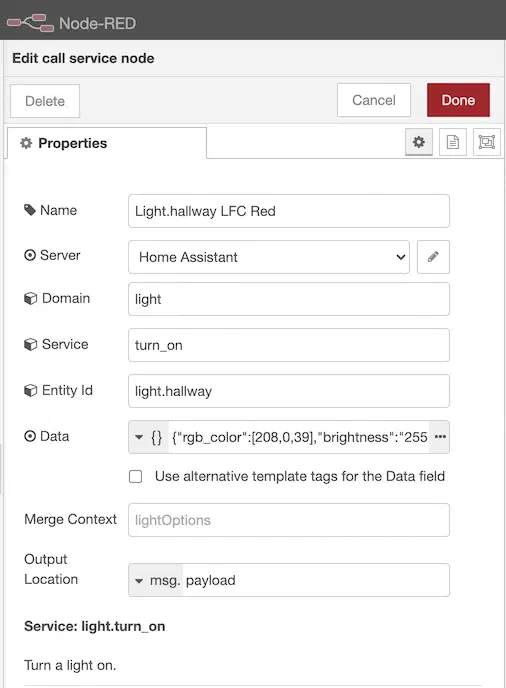Open Server Home Assistant dropdown
The width and height of the screenshot is (506, 688).
(x=269, y=257)
